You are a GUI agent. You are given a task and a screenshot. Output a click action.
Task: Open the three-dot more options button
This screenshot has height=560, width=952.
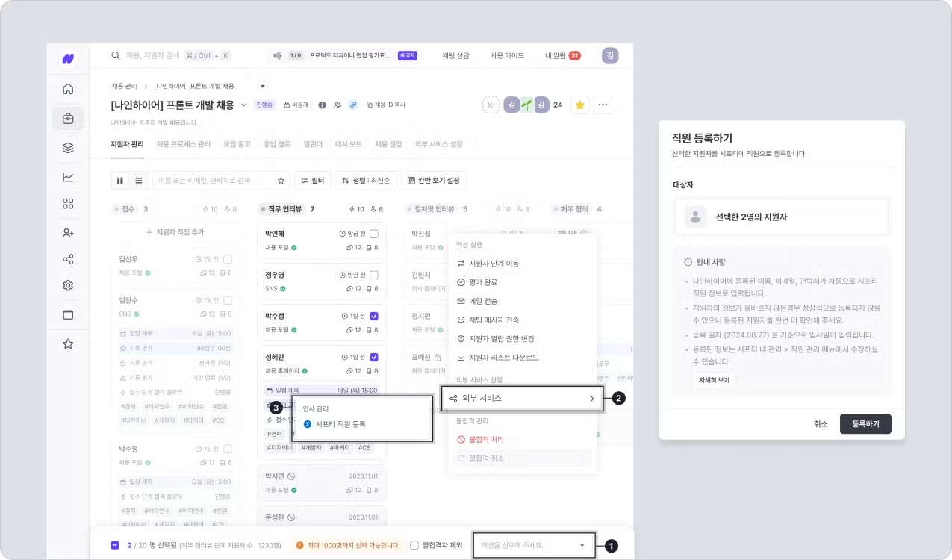603,105
